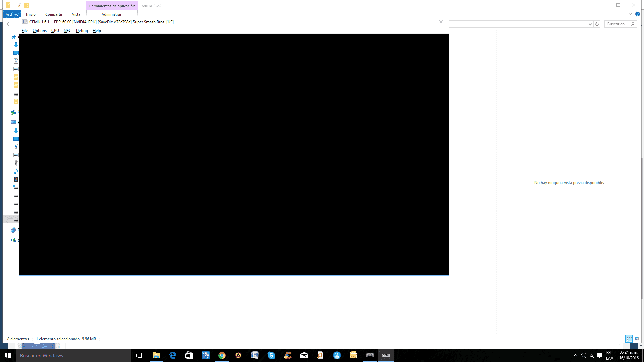Click the File Explorer vertical scrollbar
644x362 pixels.
642,228
